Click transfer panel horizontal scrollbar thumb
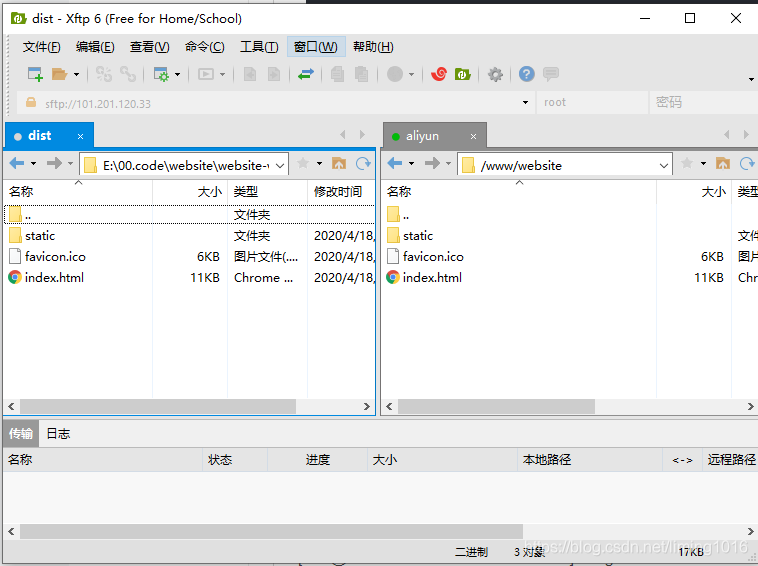 (271, 532)
